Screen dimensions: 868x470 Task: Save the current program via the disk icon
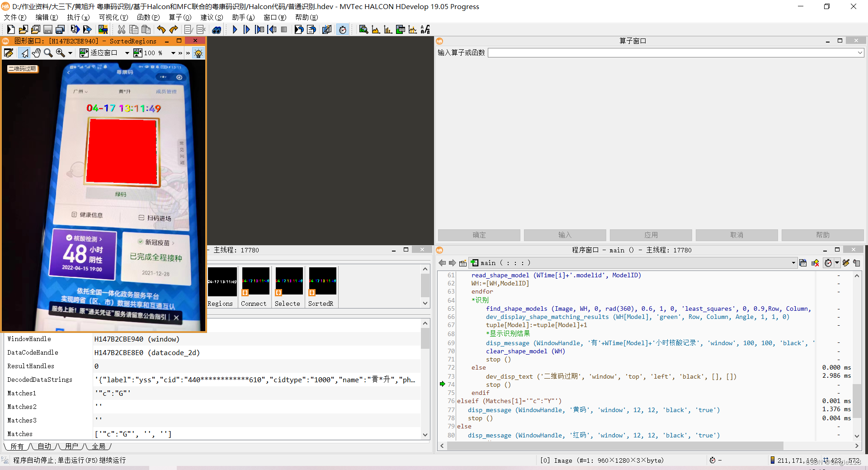[x=47, y=29]
